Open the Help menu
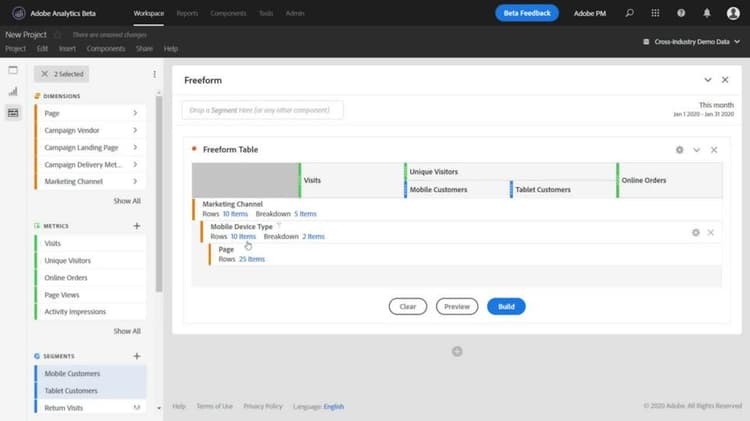Viewport: 750px width, 421px height. (171, 48)
